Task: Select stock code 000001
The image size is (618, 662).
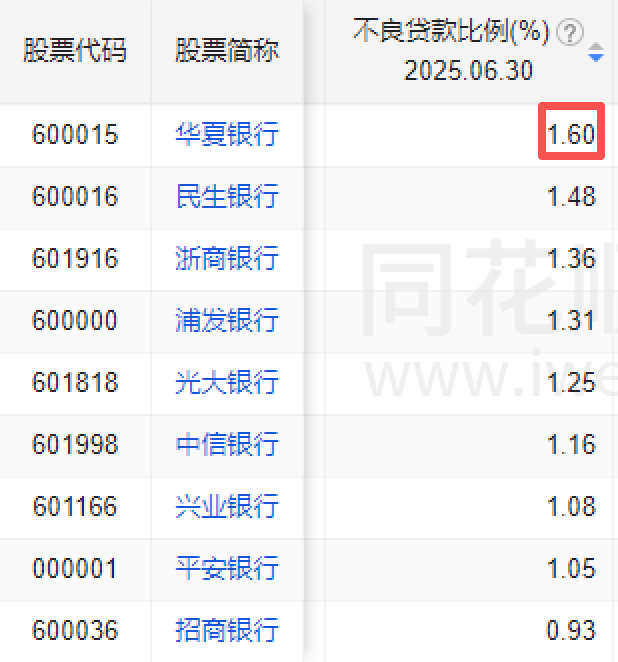Action: pyautogui.click(x=75, y=568)
